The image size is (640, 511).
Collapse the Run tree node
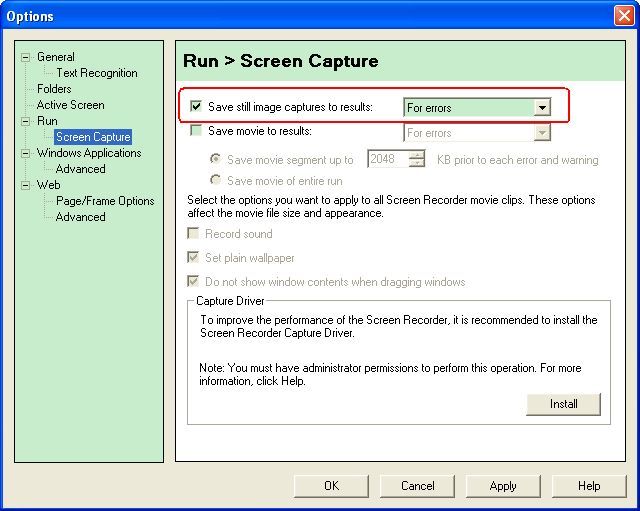(x=25, y=121)
